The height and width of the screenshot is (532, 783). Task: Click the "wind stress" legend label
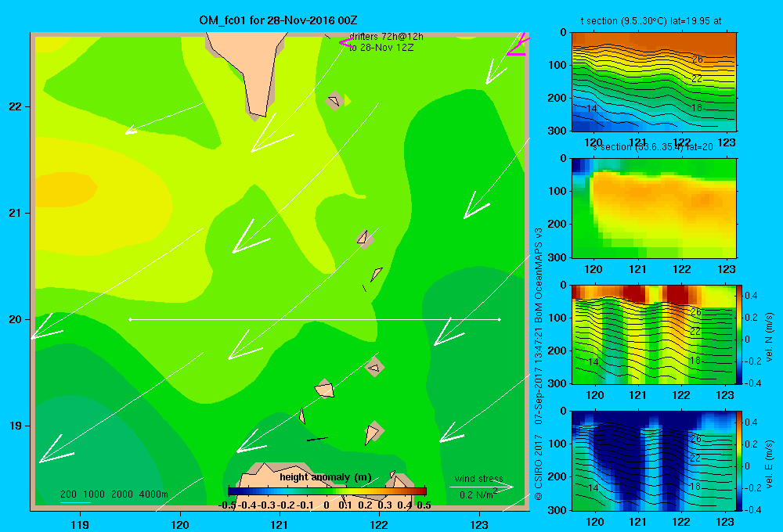point(478,478)
